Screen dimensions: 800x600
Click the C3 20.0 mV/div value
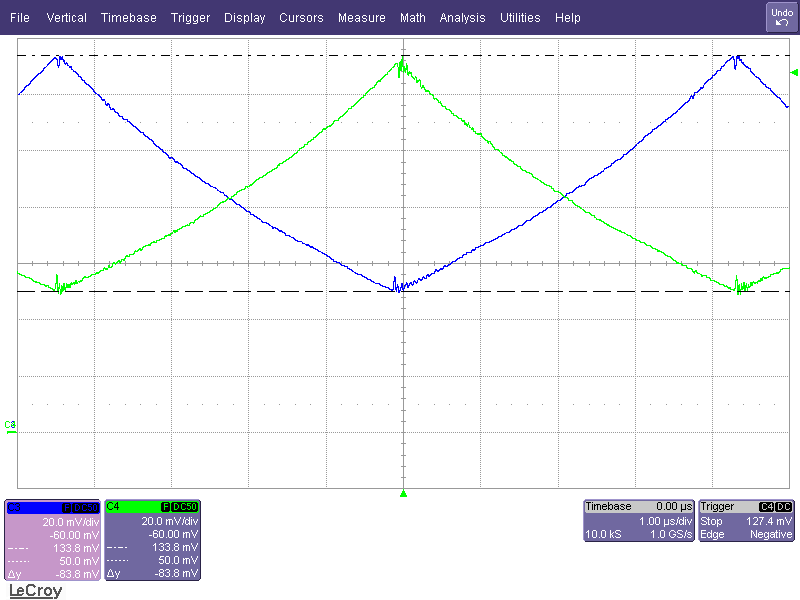[70, 522]
